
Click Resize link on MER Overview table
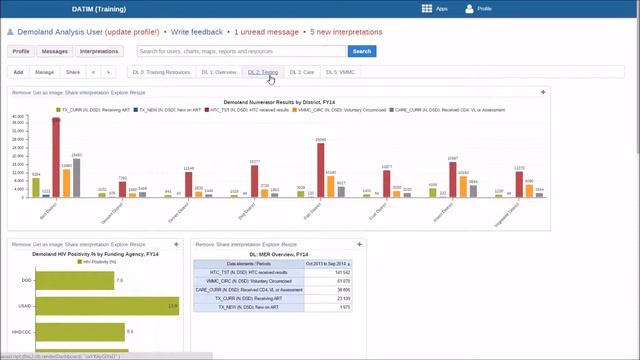click(x=289, y=244)
